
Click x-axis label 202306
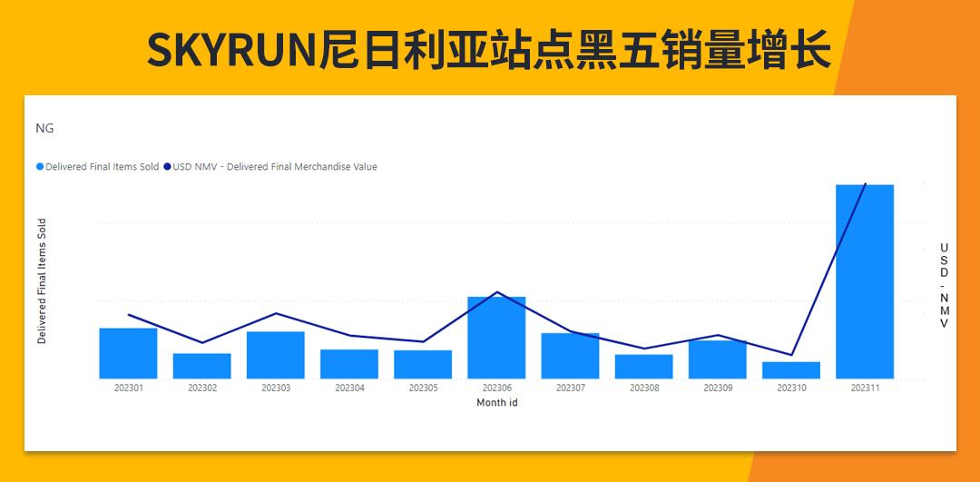[497, 389]
